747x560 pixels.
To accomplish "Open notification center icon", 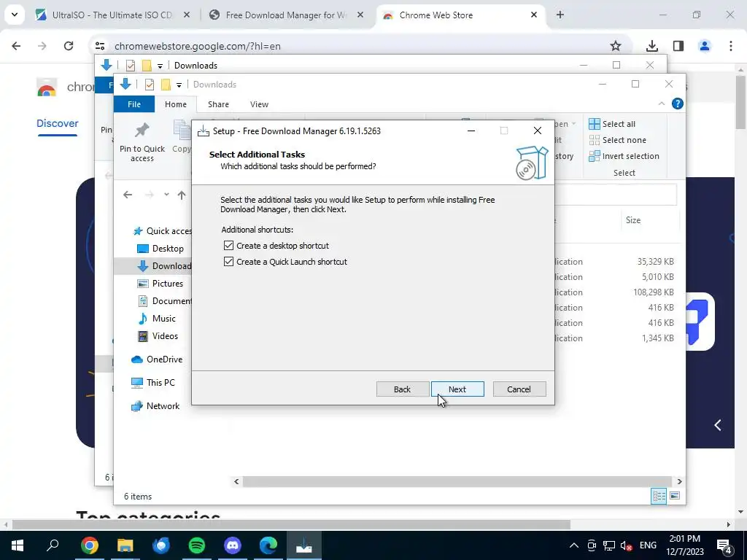I will (x=724, y=546).
